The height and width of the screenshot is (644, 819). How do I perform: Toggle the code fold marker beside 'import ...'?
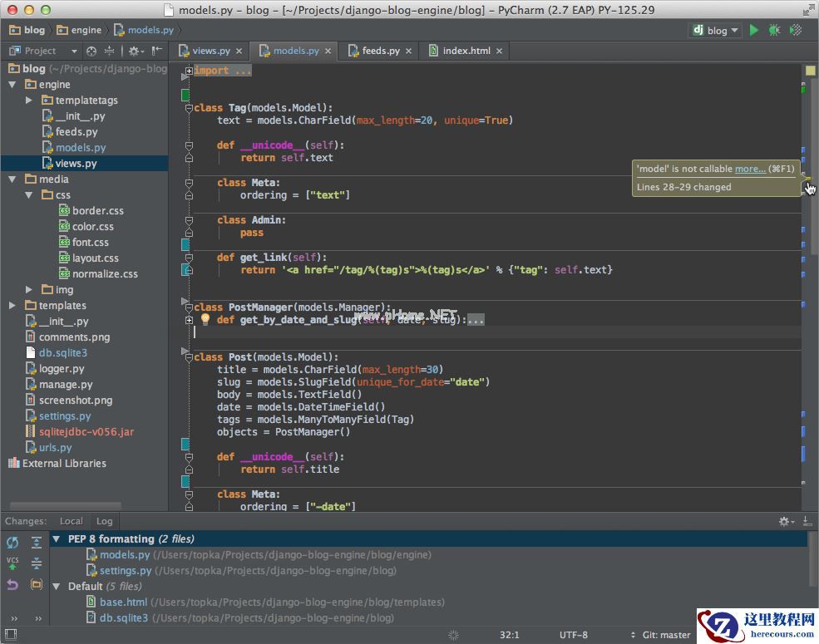tap(189, 71)
